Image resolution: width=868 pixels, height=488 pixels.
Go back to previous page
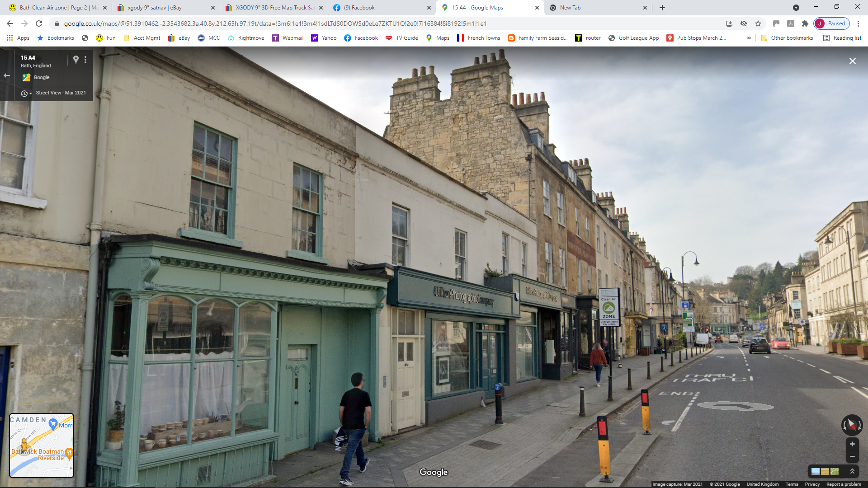[10, 23]
